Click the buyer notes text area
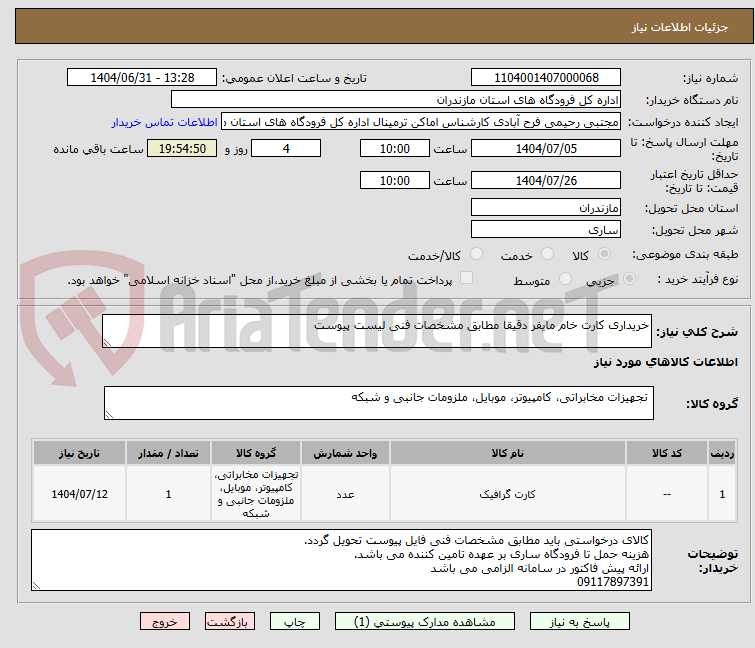This screenshot has height=648, width=755. click(x=341, y=560)
